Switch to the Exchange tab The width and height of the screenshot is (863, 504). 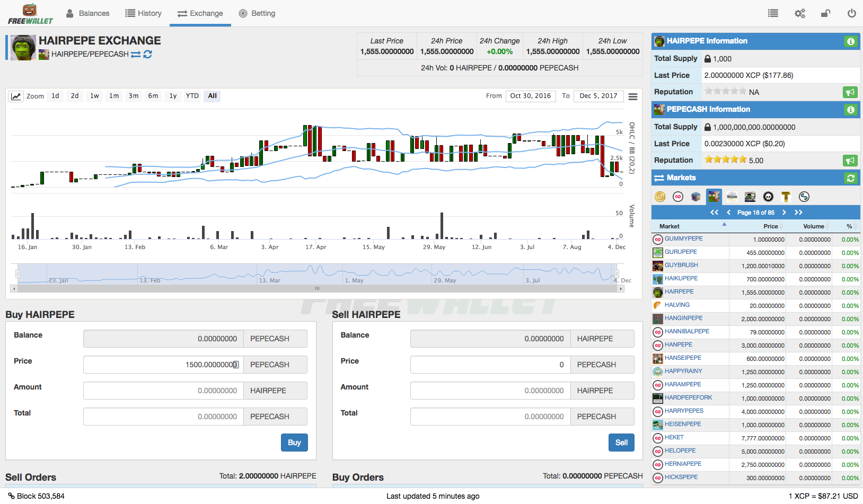pos(200,13)
